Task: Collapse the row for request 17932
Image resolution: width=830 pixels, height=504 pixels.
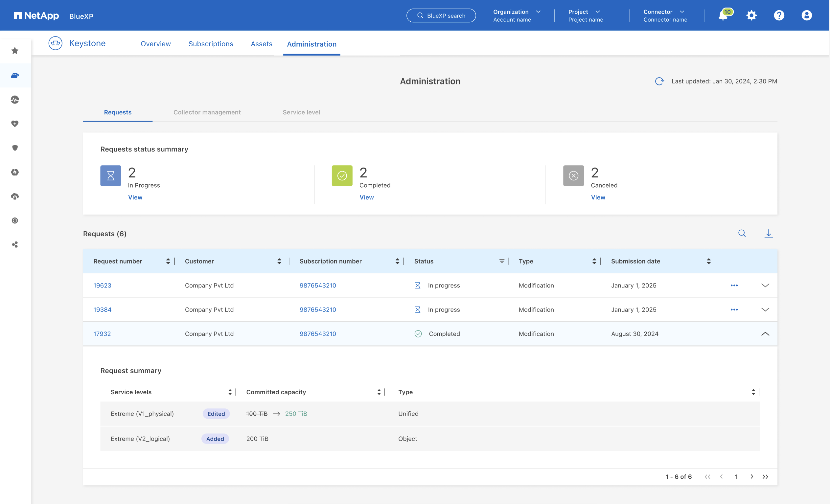Action: [x=765, y=333]
